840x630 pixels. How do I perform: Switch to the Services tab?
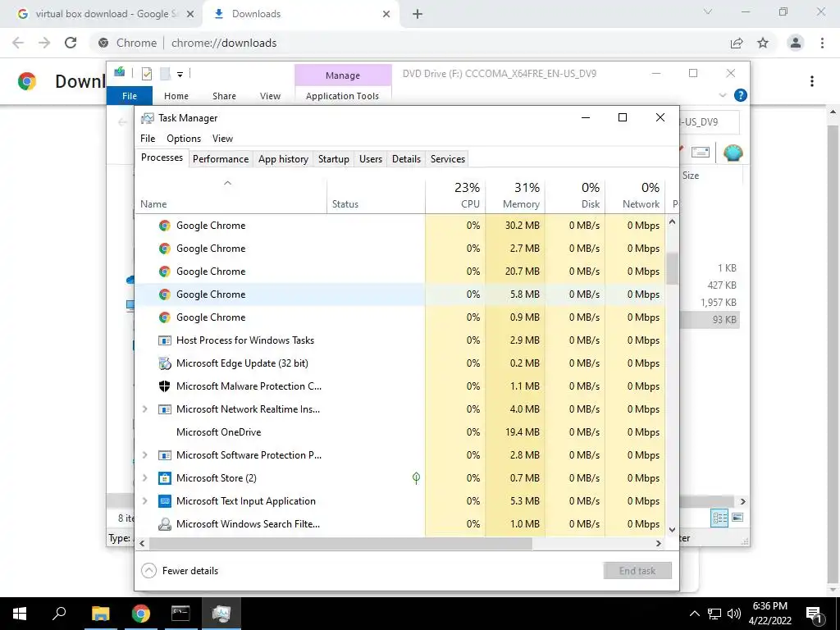447,159
